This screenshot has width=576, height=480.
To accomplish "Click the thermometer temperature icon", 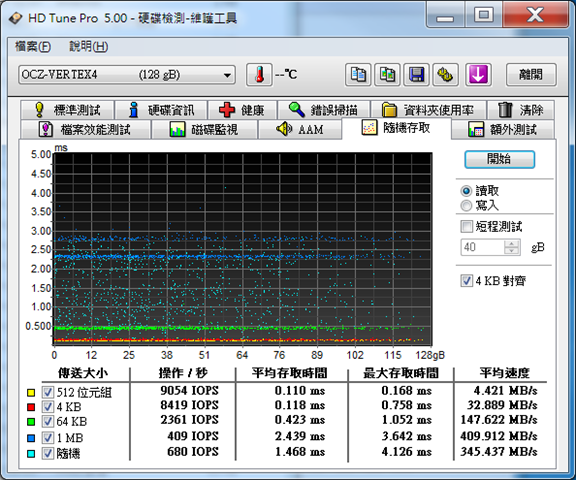I will (x=259, y=75).
